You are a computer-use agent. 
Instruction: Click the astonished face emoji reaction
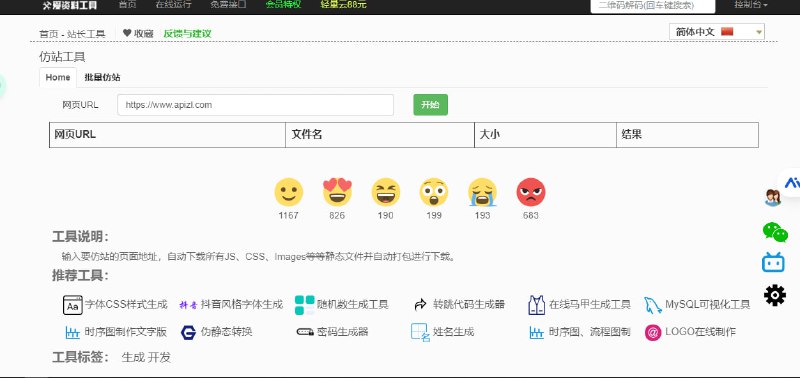[434, 192]
